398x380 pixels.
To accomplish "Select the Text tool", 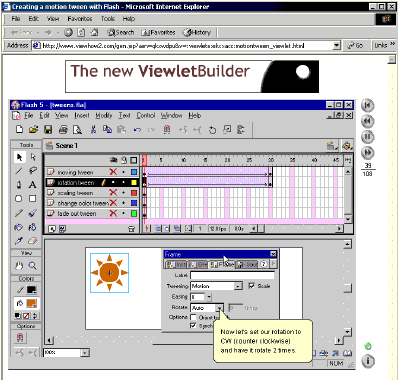I will (32, 185).
